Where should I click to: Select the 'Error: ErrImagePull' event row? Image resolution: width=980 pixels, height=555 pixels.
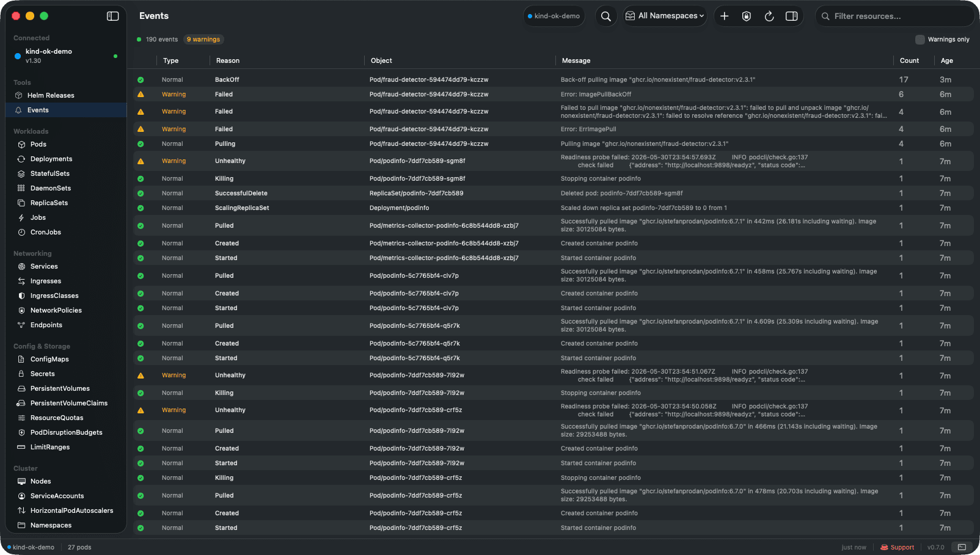[553, 129]
